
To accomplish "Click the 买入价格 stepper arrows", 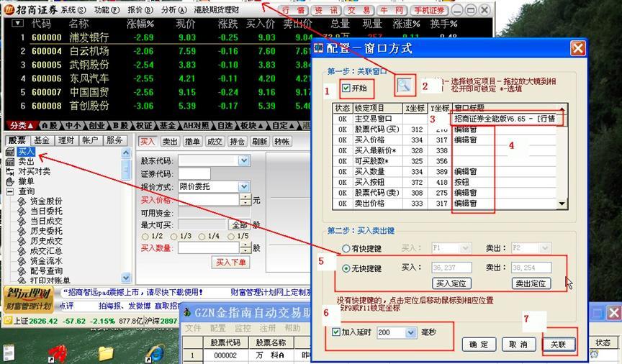I will tap(245, 199).
